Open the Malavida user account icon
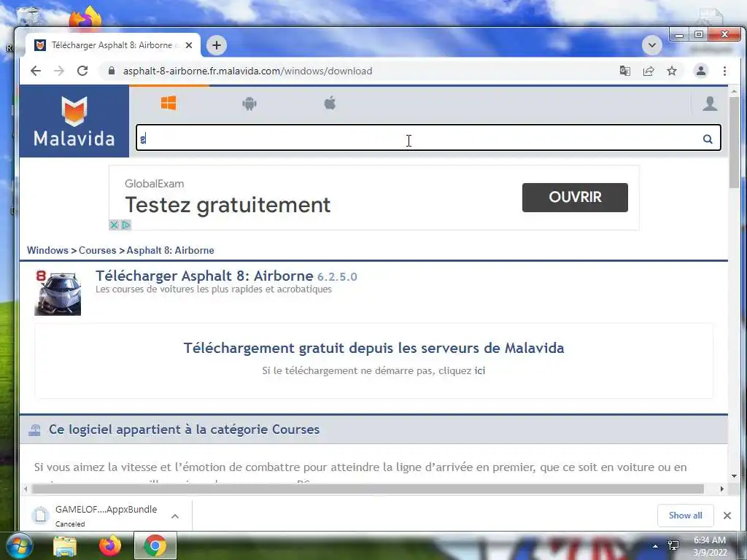747x560 pixels. point(710,104)
